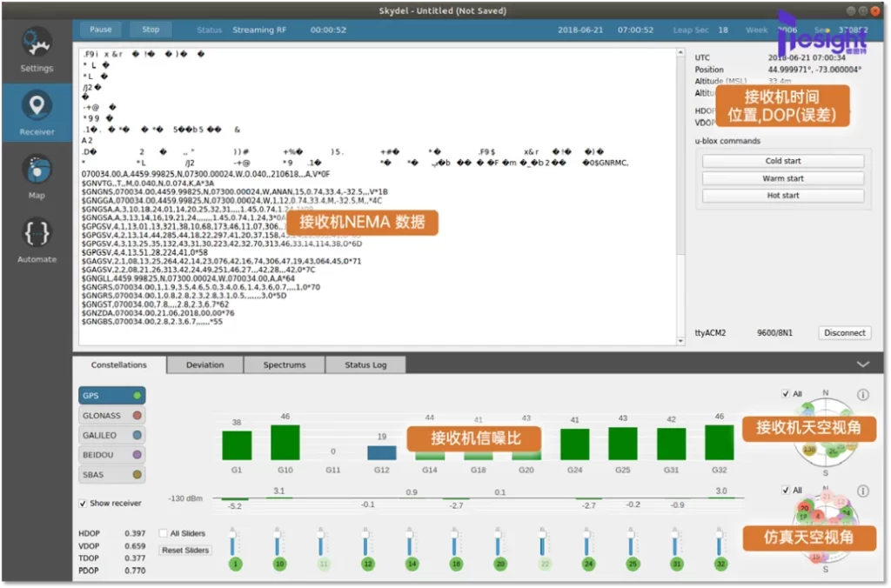Viewport: 891px width, 588px height.
Task: Click the HDOP value 0.397
Action: [x=135, y=533]
